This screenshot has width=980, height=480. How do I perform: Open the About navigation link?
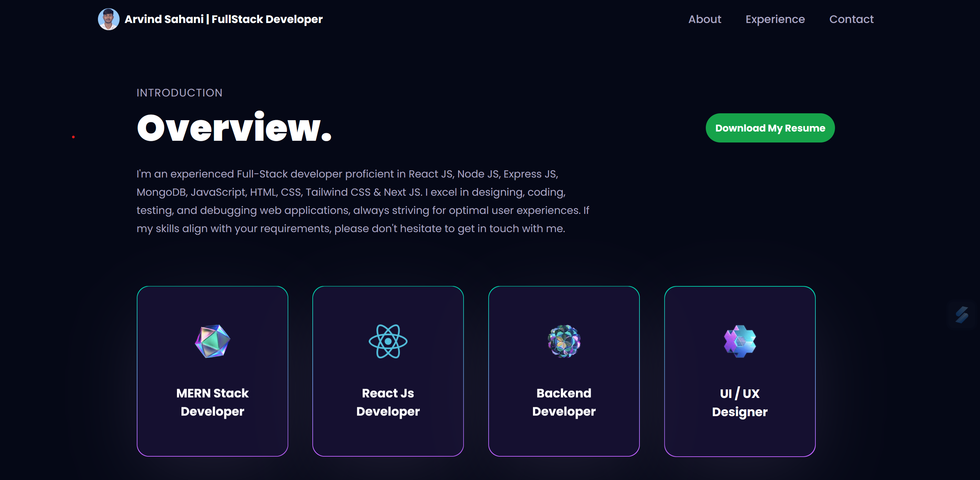pyautogui.click(x=704, y=19)
